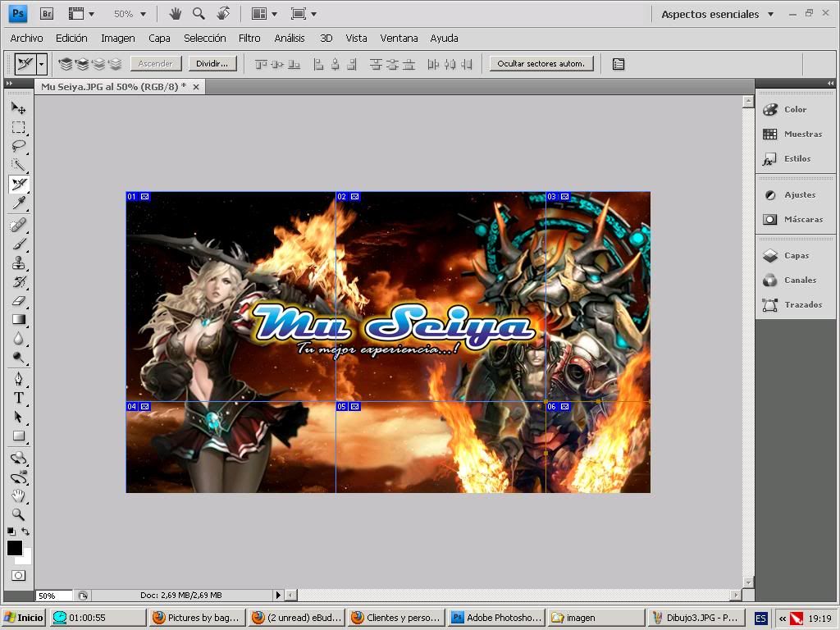The image size is (840, 630).
Task: Select the Dodge tool
Action: click(x=18, y=358)
